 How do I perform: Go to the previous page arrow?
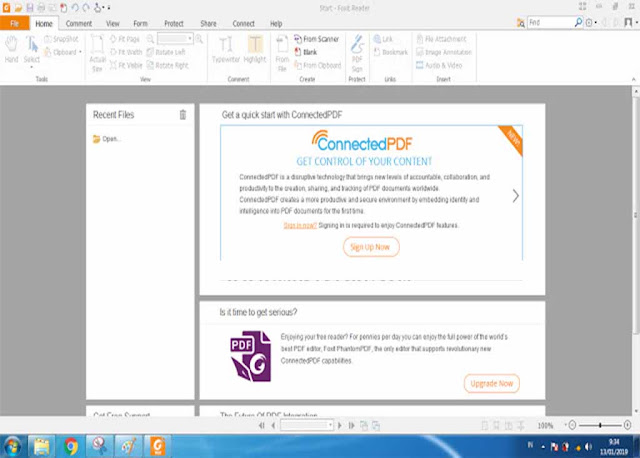(273, 425)
